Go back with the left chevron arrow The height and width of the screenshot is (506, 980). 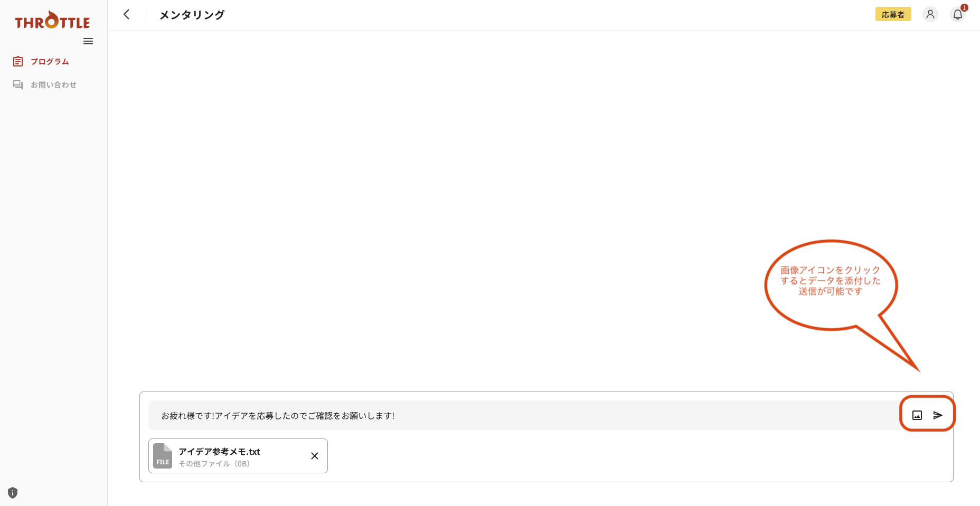tap(127, 14)
